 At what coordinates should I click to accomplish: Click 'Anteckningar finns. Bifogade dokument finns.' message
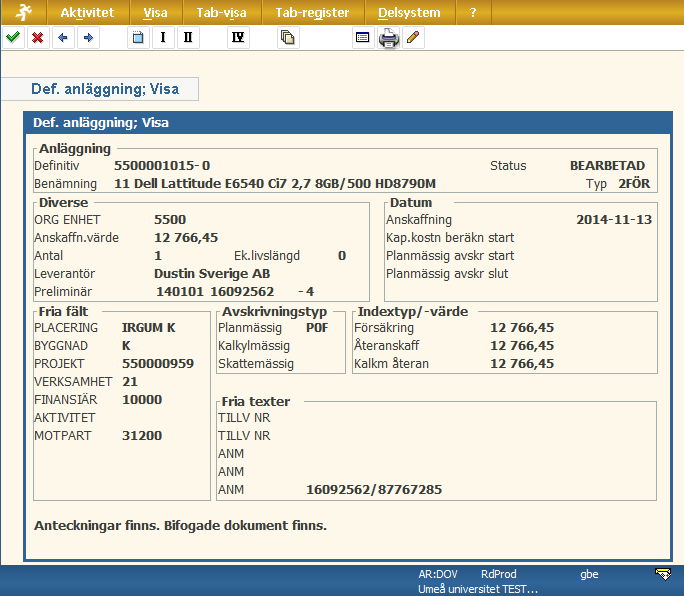coord(181,525)
